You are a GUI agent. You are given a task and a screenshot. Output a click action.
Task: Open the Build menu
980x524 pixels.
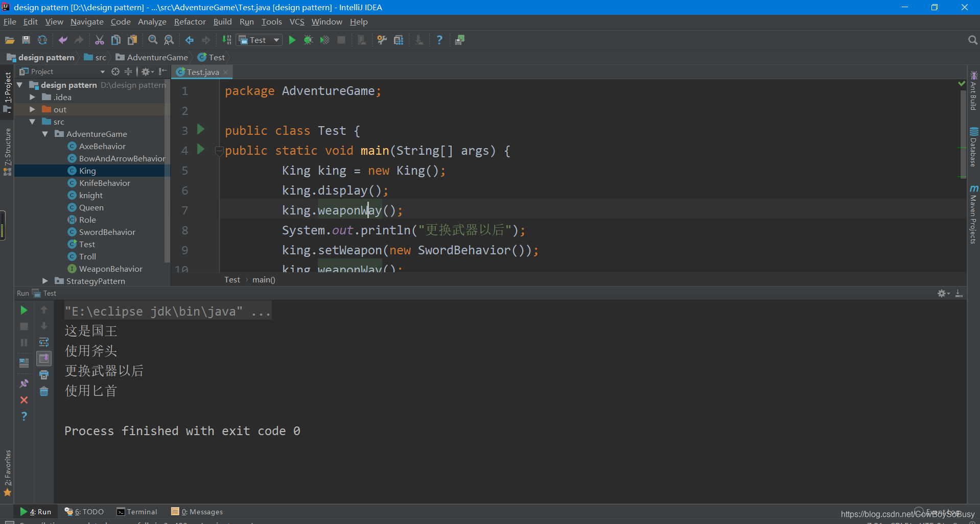point(222,21)
